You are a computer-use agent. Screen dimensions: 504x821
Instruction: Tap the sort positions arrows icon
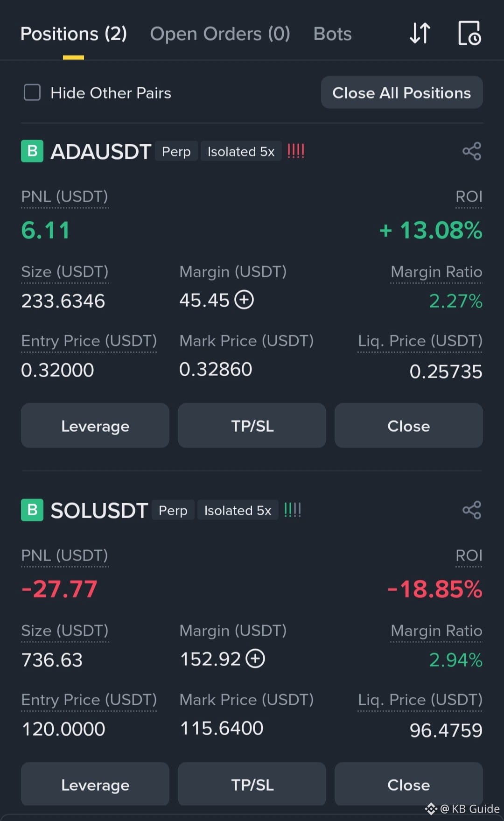tap(420, 33)
